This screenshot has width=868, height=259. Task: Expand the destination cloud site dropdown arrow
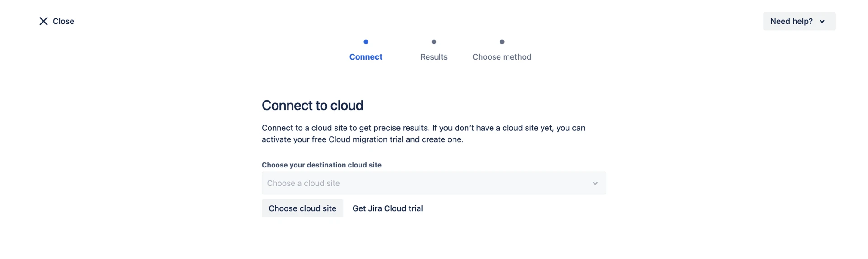pos(595,183)
